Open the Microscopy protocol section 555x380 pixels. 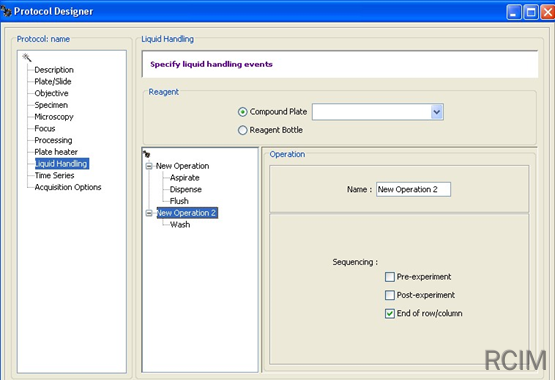coord(54,116)
